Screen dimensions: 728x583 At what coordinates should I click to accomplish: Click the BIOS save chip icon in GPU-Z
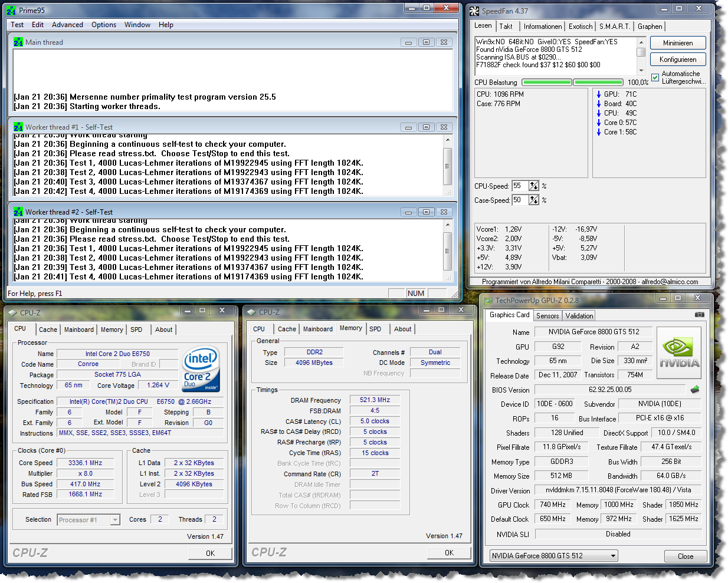point(695,389)
